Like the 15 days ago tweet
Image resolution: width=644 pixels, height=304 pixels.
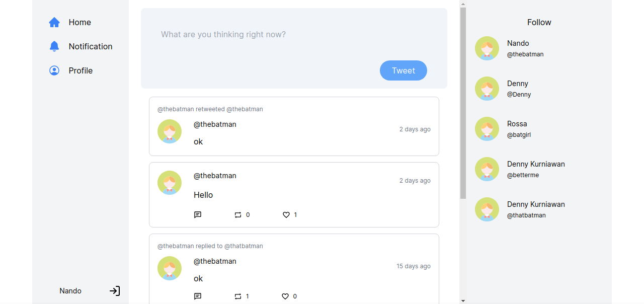(285, 296)
